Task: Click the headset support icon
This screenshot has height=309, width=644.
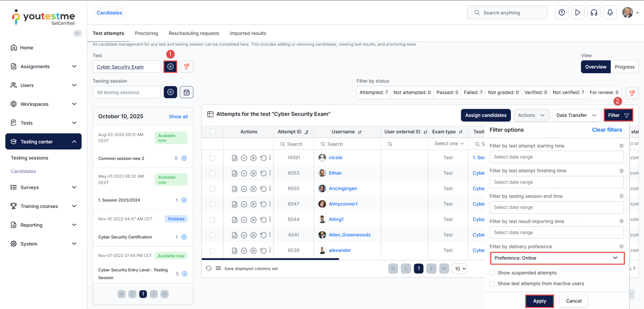Action: click(x=594, y=13)
